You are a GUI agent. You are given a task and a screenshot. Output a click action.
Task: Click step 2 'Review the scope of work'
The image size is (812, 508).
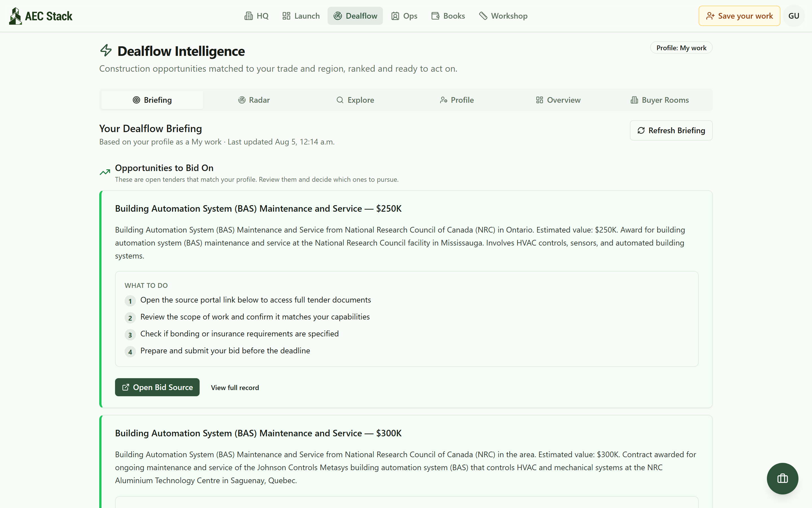click(255, 317)
